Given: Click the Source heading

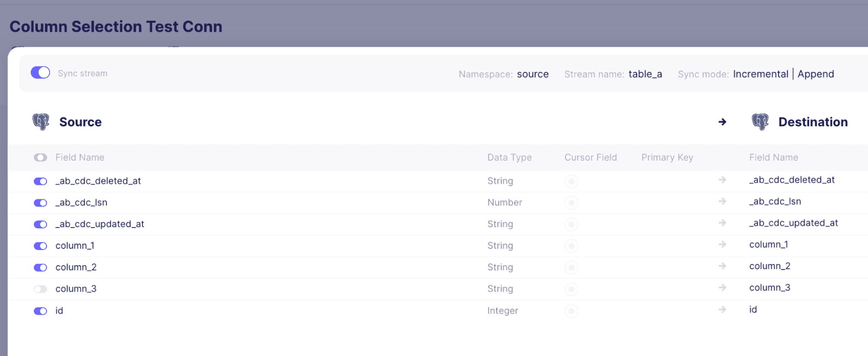Looking at the screenshot, I should (80, 122).
